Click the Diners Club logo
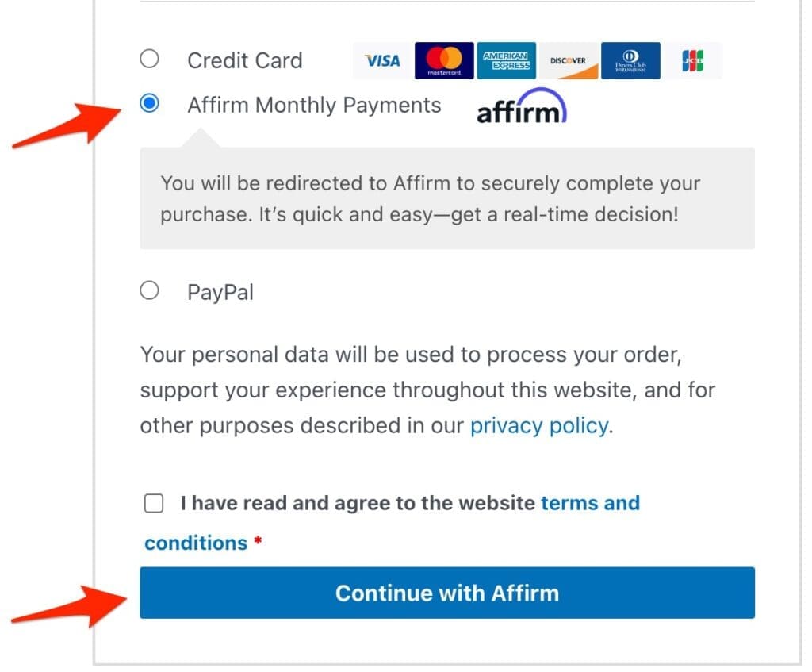 630,60
